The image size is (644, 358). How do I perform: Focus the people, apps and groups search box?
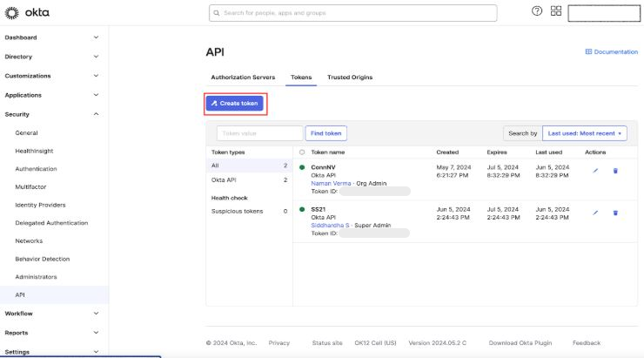(x=352, y=13)
